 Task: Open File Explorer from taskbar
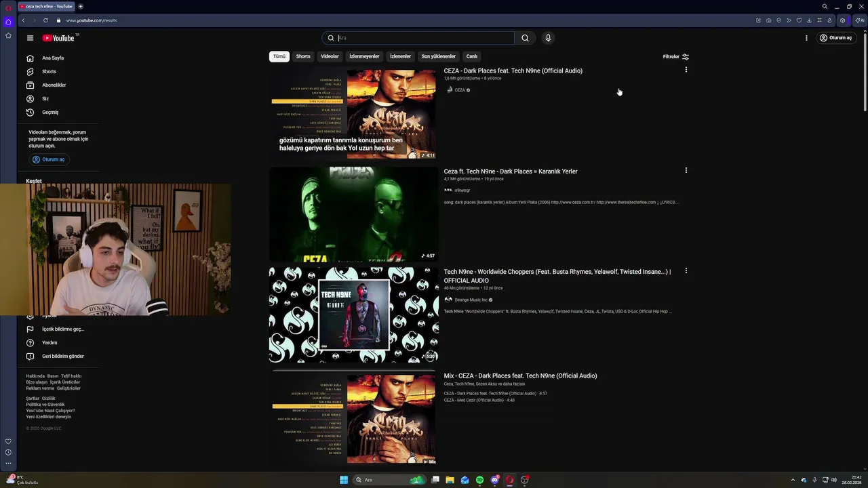click(x=450, y=480)
